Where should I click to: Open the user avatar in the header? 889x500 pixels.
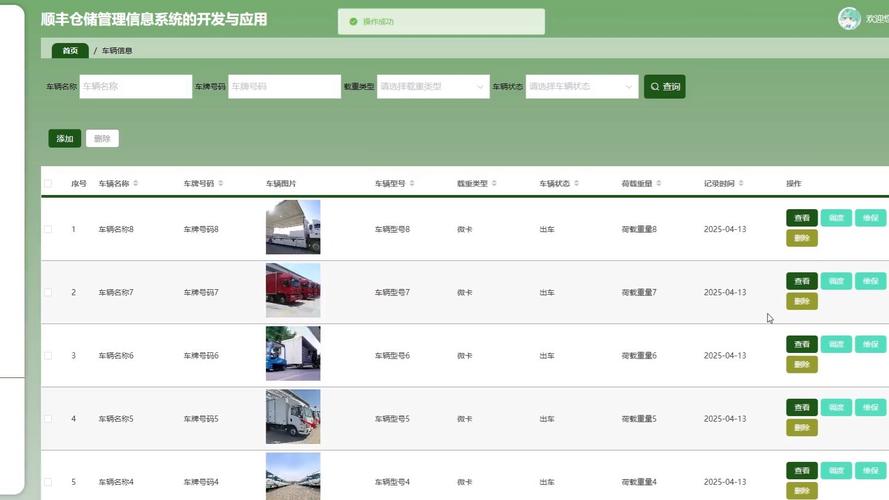[849, 19]
